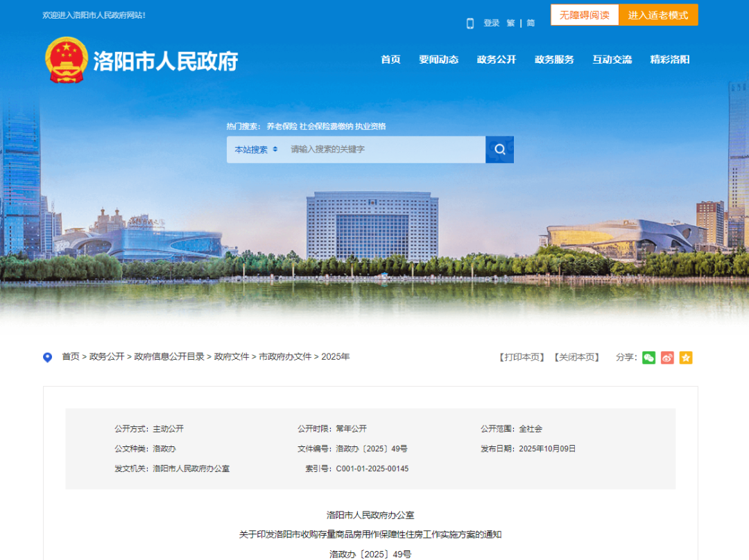Screen dimensions: 749x560
Task: Share page via Weibo icon
Action: (x=667, y=358)
